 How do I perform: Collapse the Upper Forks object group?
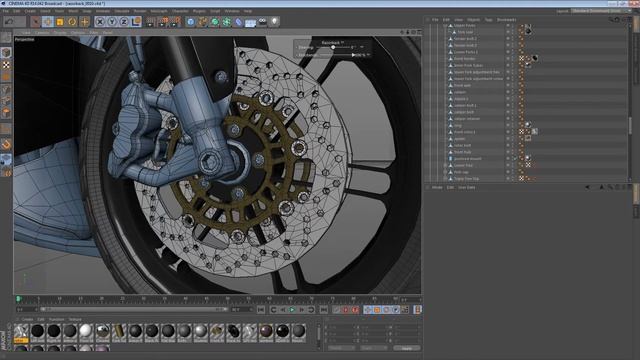[x=445, y=25]
